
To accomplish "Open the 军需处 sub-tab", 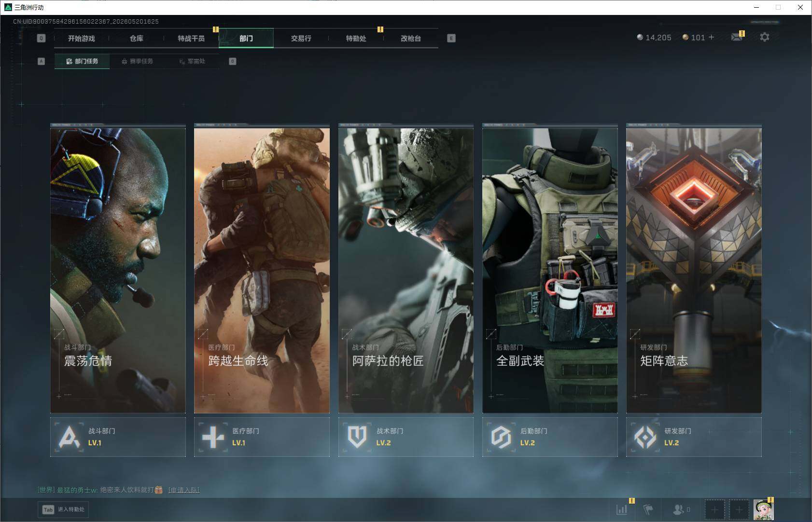I will click(x=192, y=61).
